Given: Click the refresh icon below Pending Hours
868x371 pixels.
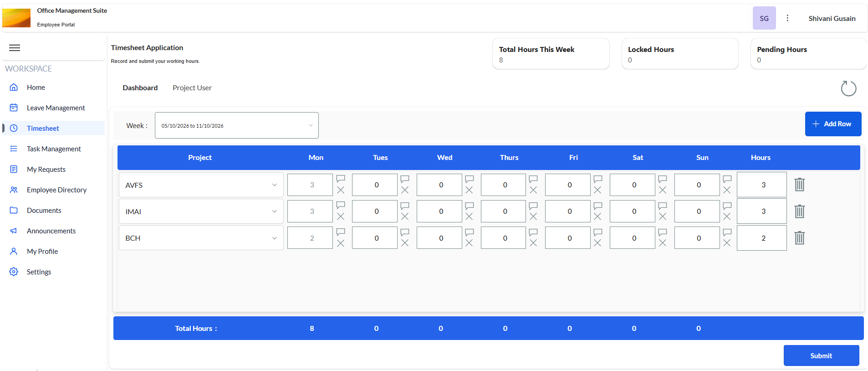Looking at the screenshot, I should (x=848, y=88).
